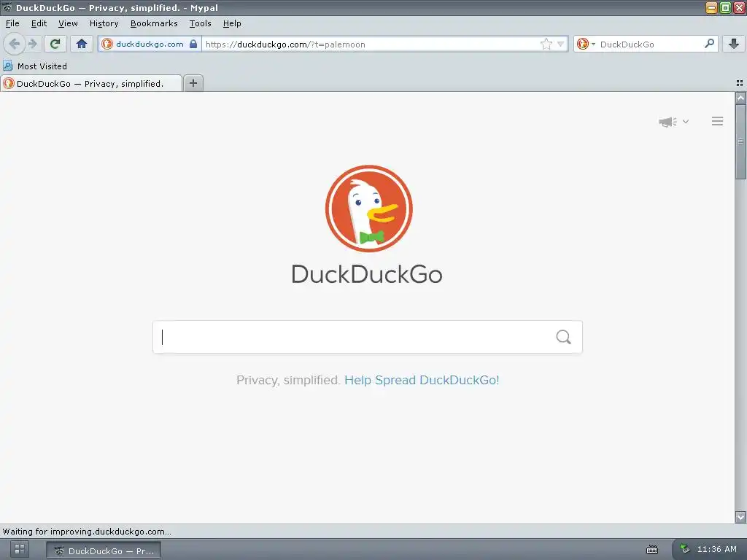
Task: Open the File menu
Action: (13, 23)
